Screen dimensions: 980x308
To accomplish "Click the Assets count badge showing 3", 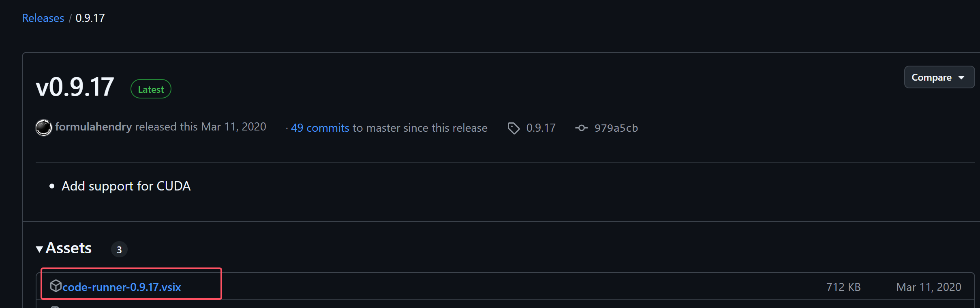I will (119, 250).
